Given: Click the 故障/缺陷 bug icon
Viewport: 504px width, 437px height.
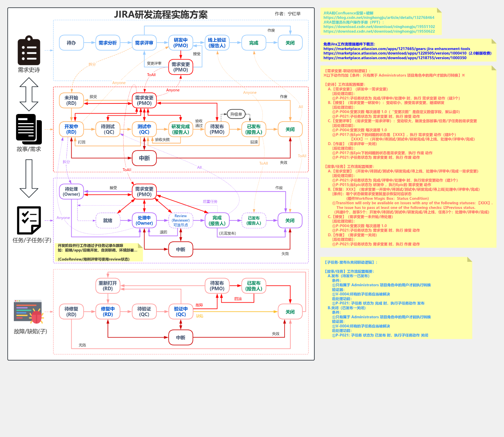Looking at the screenshot, I should (29, 312).
